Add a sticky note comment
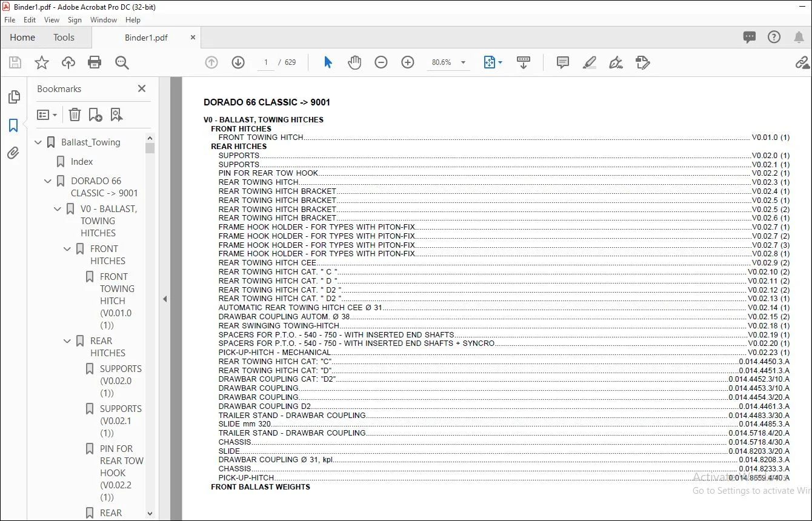The image size is (812, 521). [x=563, y=62]
